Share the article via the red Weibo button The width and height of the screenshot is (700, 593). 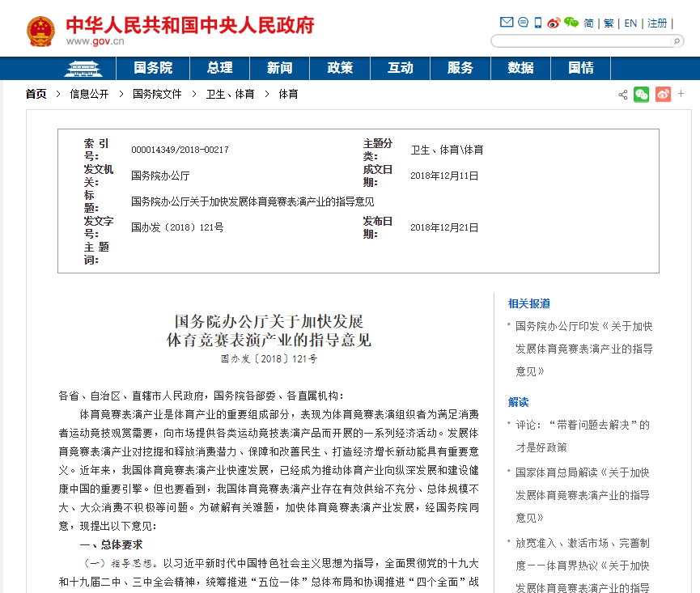click(x=662, y=95)
